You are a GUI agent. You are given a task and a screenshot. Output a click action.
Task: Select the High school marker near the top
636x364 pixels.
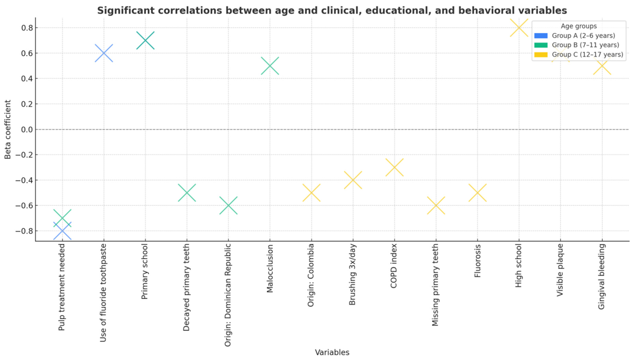[x=519, y=28]
